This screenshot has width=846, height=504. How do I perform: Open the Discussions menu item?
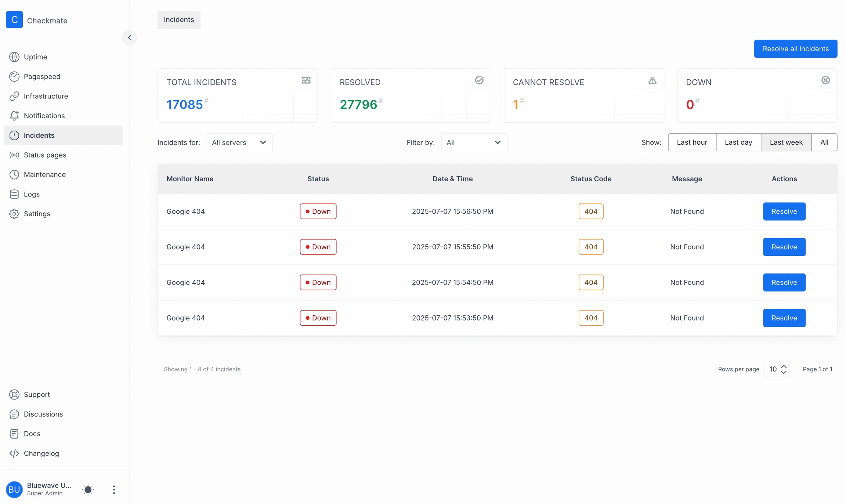coord(43,414)
